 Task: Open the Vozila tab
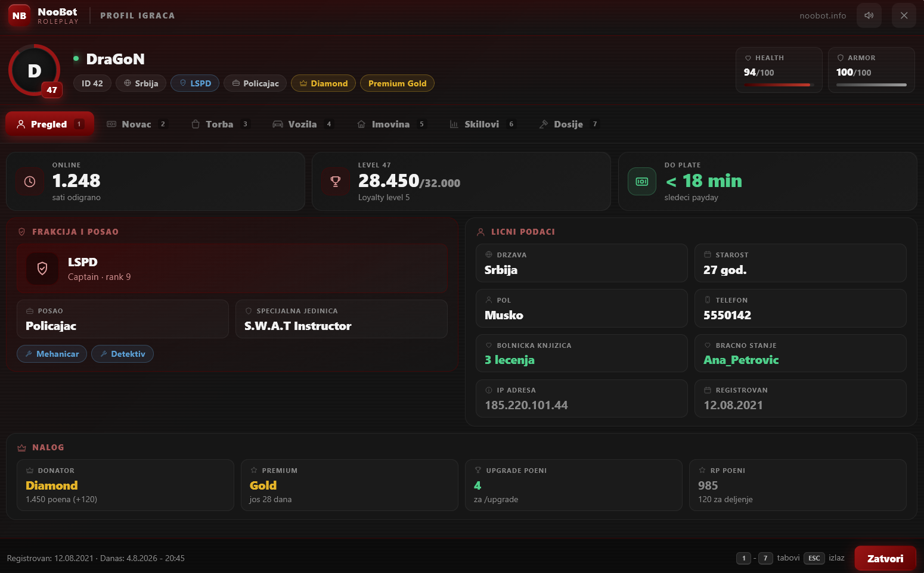click(x=303, y=124)
